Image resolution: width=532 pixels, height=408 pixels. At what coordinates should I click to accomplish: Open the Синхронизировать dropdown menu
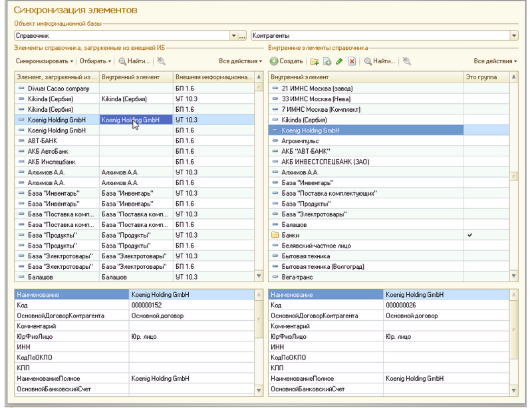(x=45, y=61)
